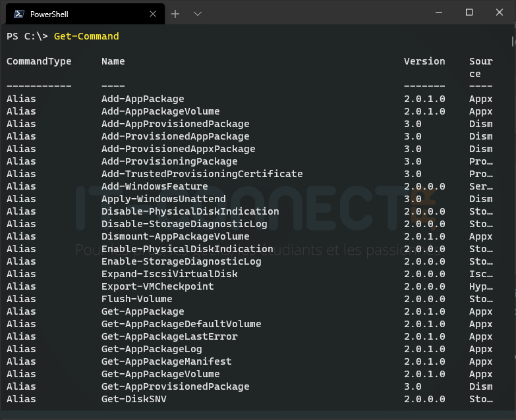Close the Windows Terminal window
This screenshot has height=420, width=516.
[x=500, y=13]
